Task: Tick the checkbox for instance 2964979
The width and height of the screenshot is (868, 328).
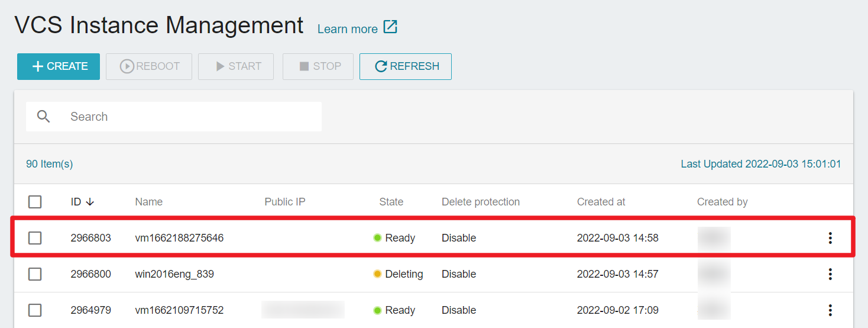Action: tap(35, 310)
